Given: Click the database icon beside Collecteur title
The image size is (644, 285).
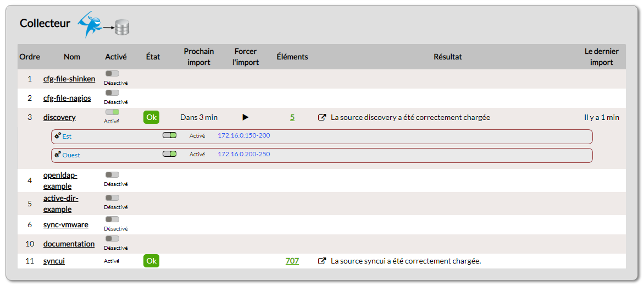Looking at the screenshot, I should point(121,27).
